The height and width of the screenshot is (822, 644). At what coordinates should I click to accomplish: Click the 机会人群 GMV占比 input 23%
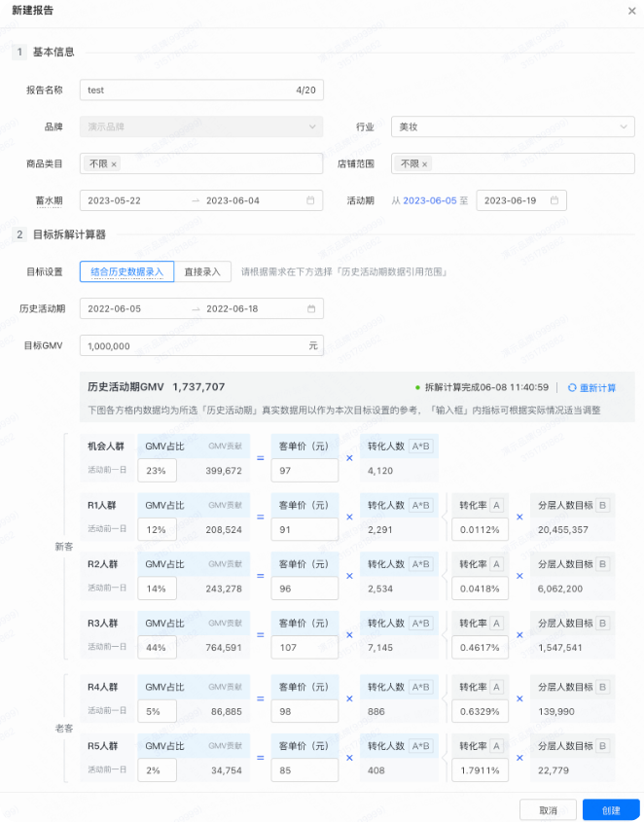158,470
